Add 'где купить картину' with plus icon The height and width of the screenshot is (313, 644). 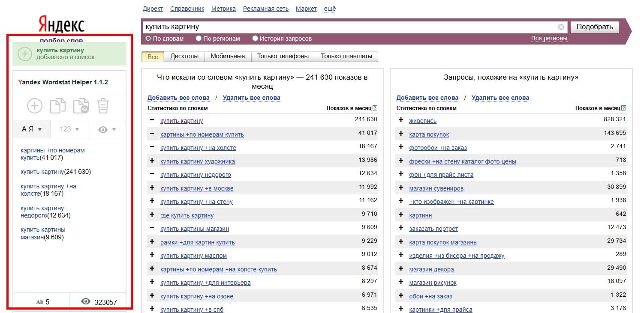click(152, 215)
